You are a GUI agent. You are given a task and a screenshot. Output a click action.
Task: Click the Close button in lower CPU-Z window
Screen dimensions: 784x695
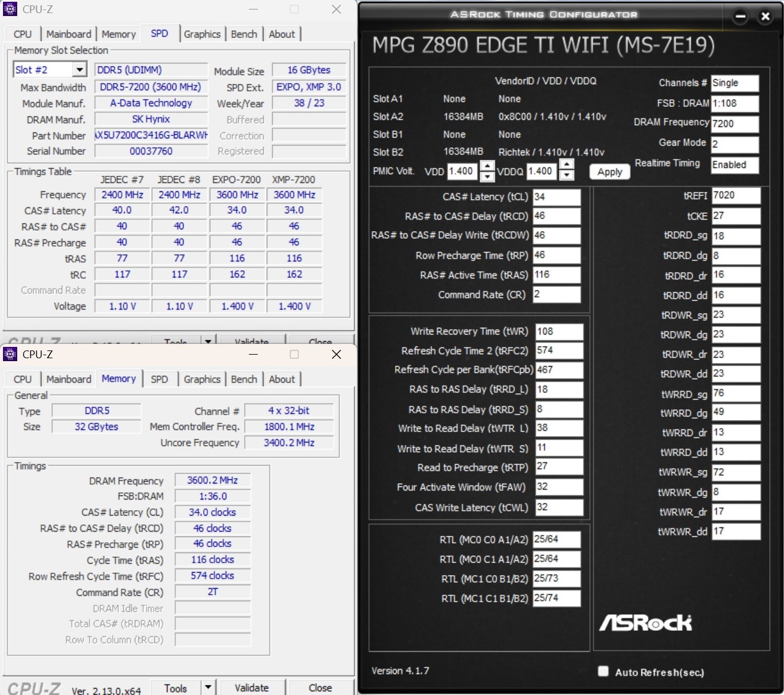click(x=321, y=687)
